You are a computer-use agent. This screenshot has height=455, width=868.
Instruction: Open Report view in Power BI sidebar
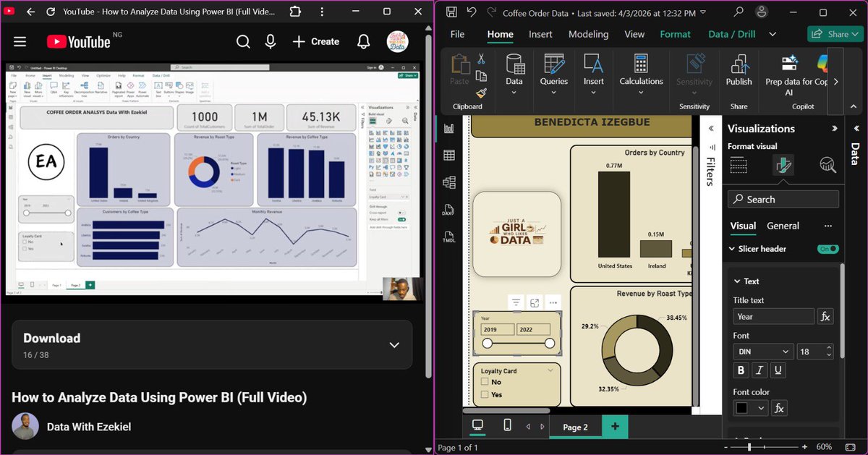tap(448, 128)
